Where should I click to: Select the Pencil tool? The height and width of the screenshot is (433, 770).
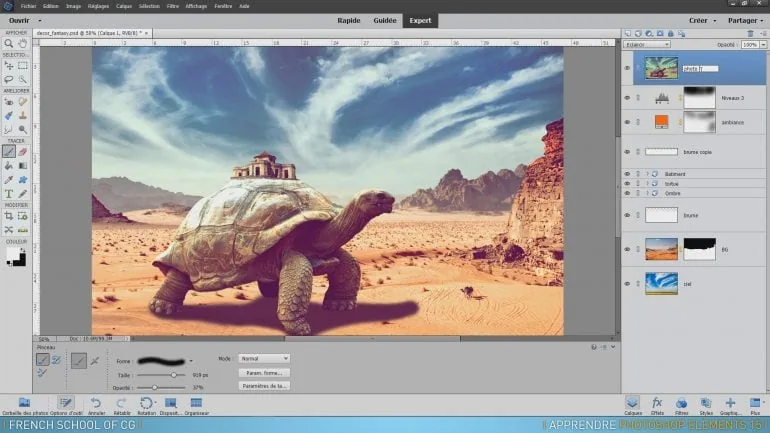tap(23, 194)
